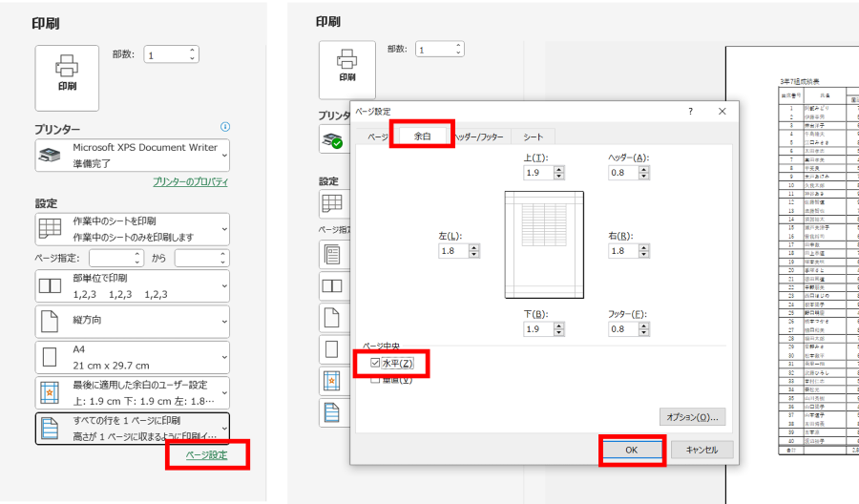
Task: Click the margin preview page thumbnail
Action: (544, 245)
